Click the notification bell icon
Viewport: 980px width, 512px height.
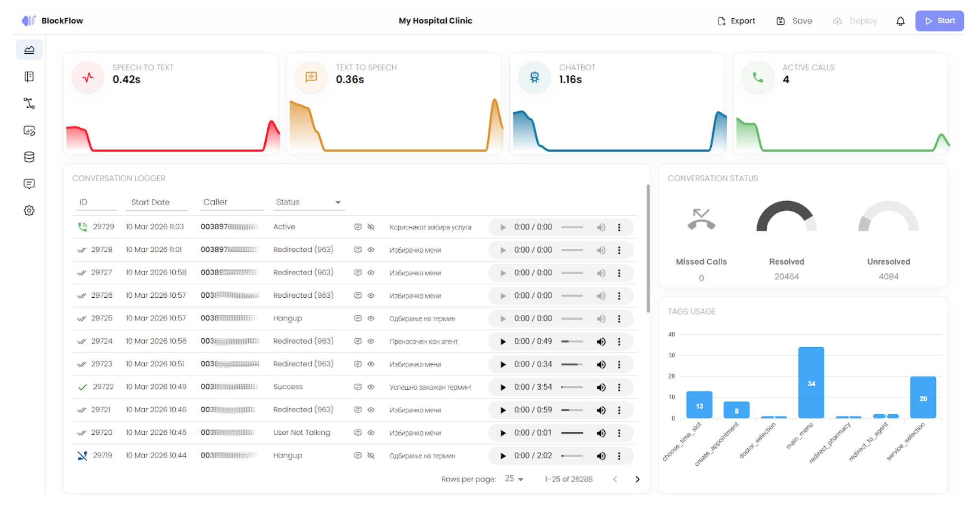coord(900,21)
